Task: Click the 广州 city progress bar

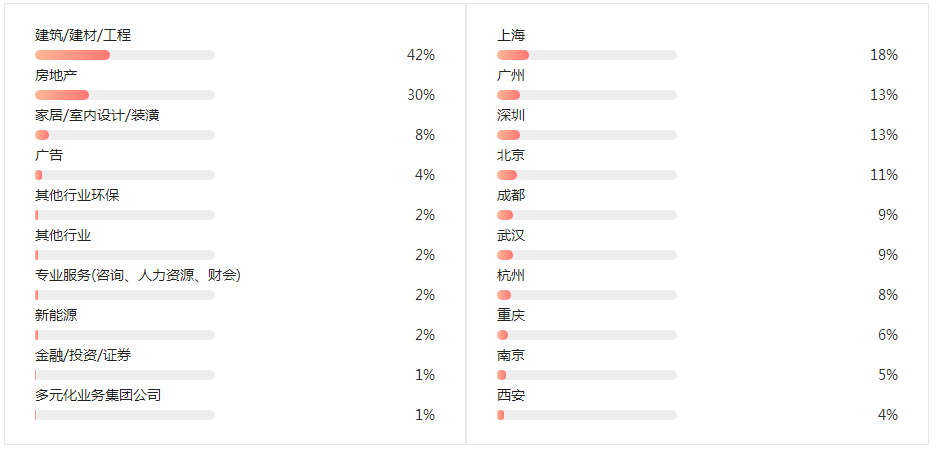Action: (x=587, y=95)
